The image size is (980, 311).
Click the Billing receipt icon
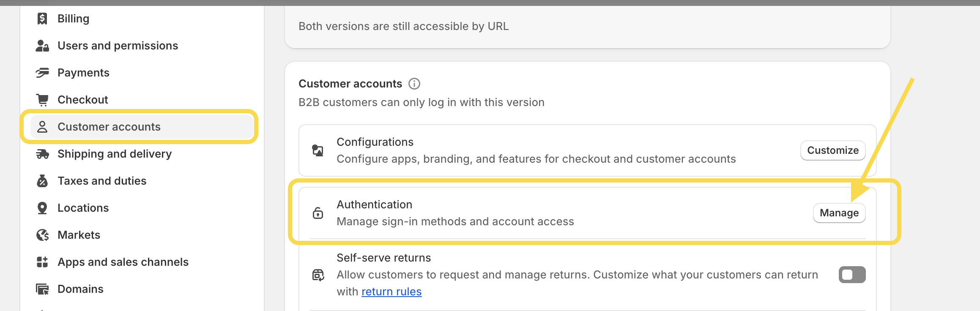pos(42,19)
